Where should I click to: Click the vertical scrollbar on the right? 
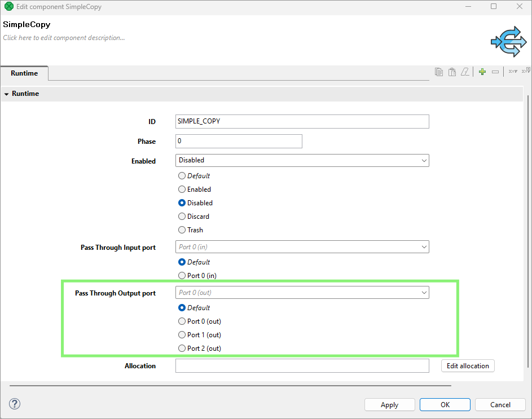(528, 226)
